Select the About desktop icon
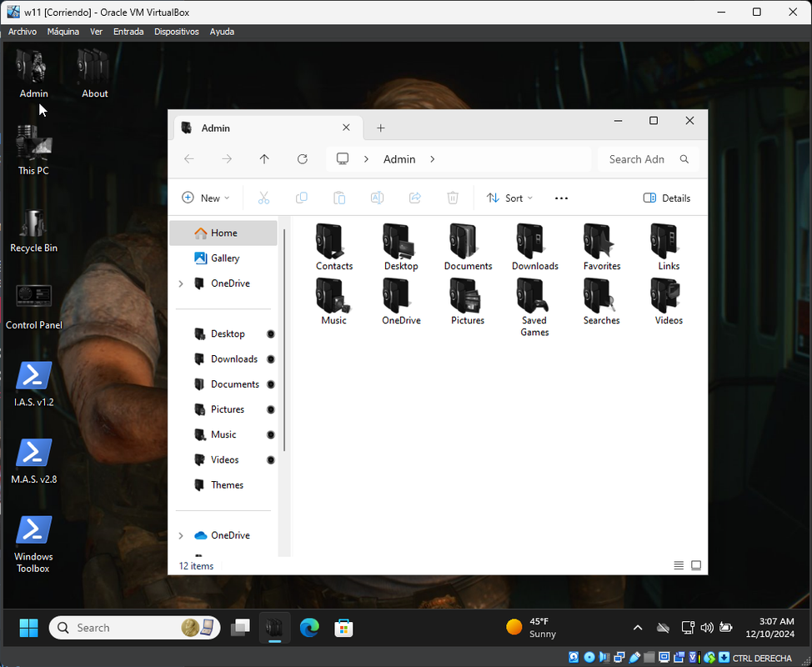The image size is (812, 667). [x=95, y=73]
